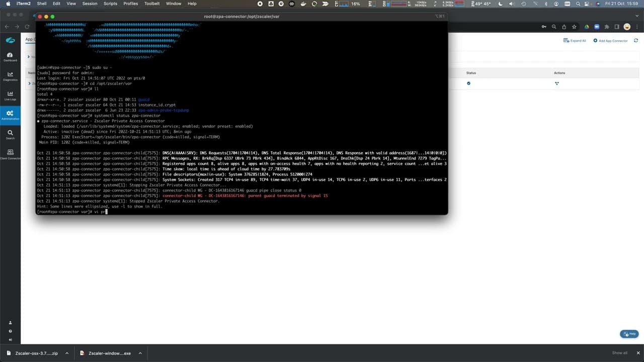The image size is (644, 362).
Task: Open Live Logs in the sidebar
Action: click(x=10, y=96)
